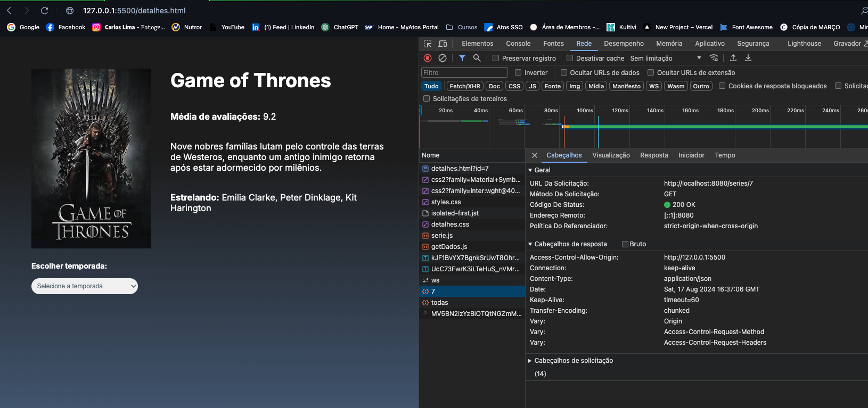Export HAR file download icon

[x=748, y=58]
